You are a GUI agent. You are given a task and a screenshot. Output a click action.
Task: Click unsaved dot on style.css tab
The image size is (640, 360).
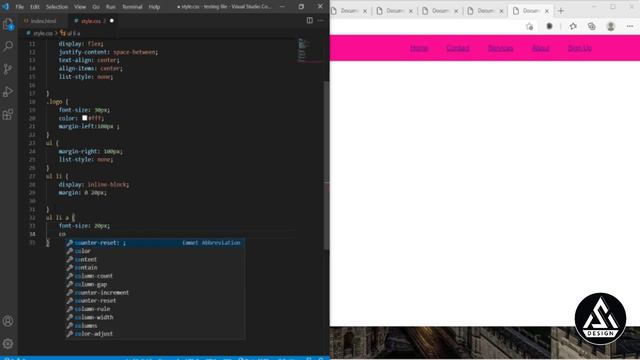[111, 21]
